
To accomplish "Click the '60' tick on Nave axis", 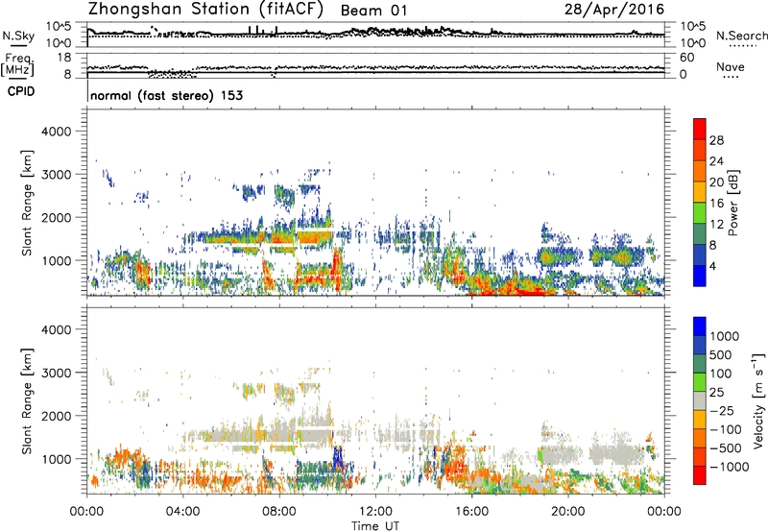I will pos(686,58).
